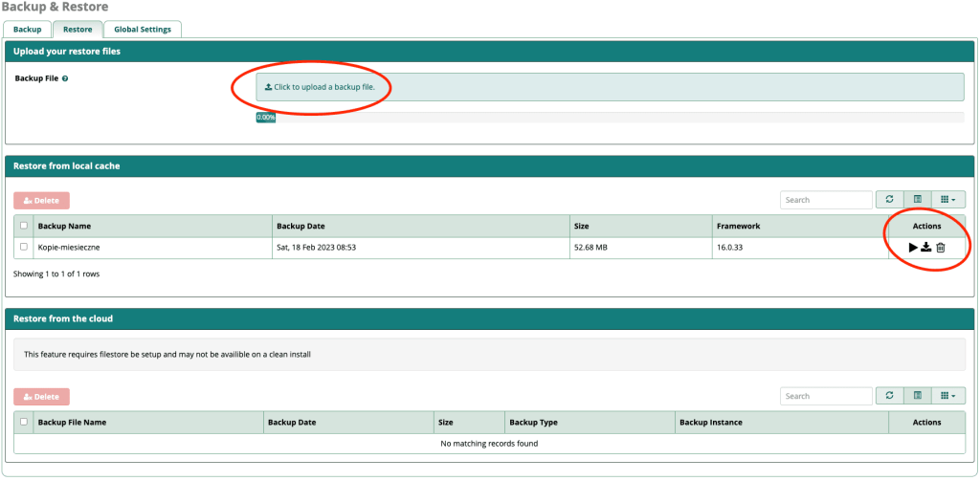
Task: Show help for the Backup File field
Action: click(x=65, y=78)
